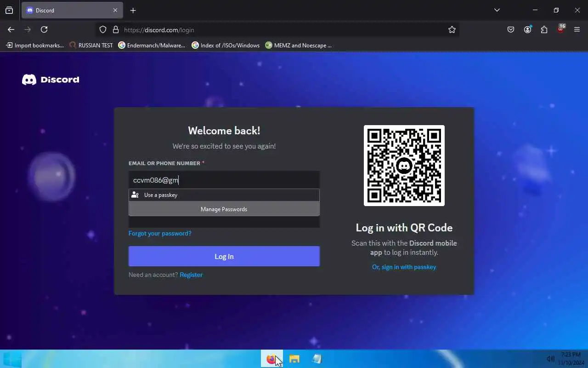The height and width of the screenshot is (368, 588).
Task: Open the Pocket save icon
Action: [x=511, y=29]
